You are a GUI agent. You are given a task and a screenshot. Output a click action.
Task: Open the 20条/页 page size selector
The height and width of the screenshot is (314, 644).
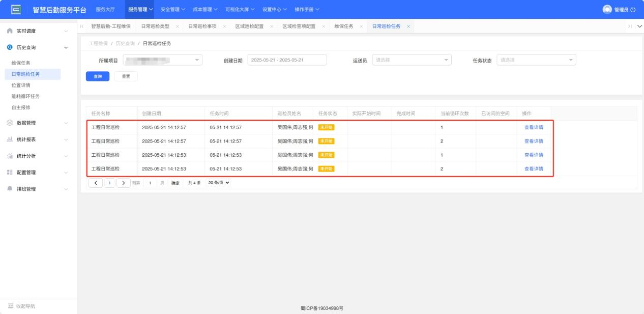click(x=218, y=183)
